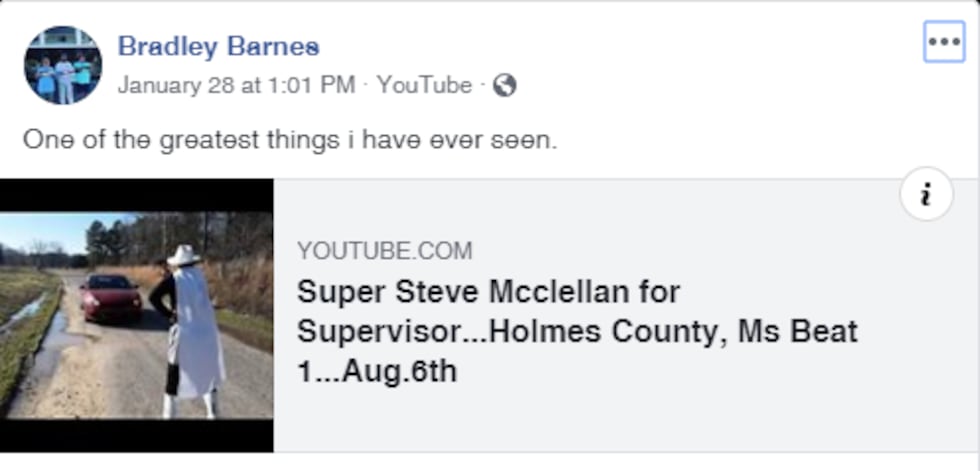Screen dimensions: 980x471
Task: Click the '1...Aug.6th' title text
Action: (x=377, y=371)
